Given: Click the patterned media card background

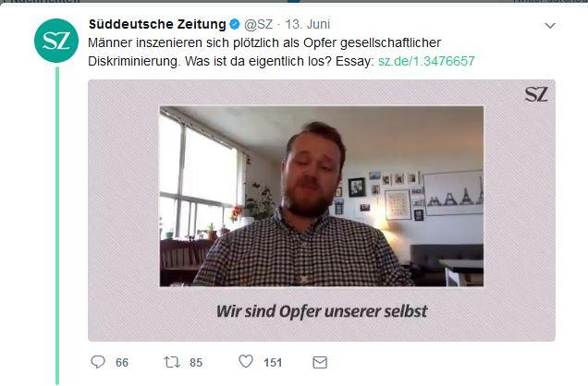Looking at the screenshot, I should click(x=124, y=210).
